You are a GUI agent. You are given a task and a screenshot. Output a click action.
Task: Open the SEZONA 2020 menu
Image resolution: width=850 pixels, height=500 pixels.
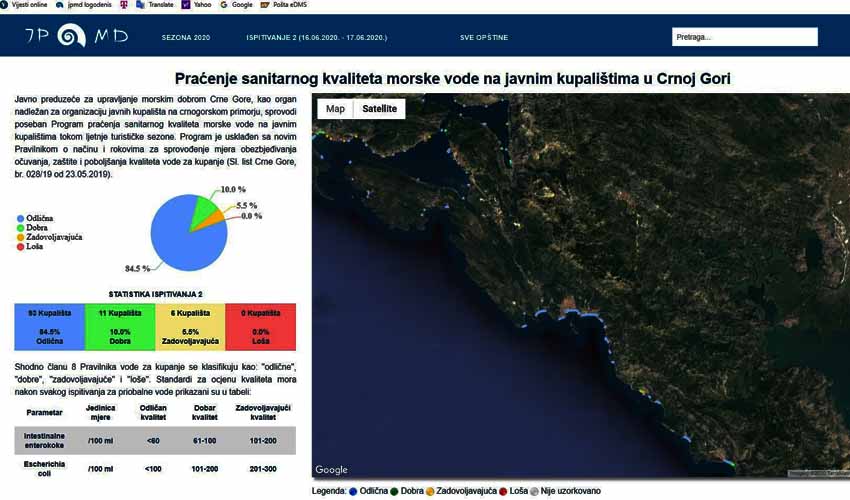point(186,37)
